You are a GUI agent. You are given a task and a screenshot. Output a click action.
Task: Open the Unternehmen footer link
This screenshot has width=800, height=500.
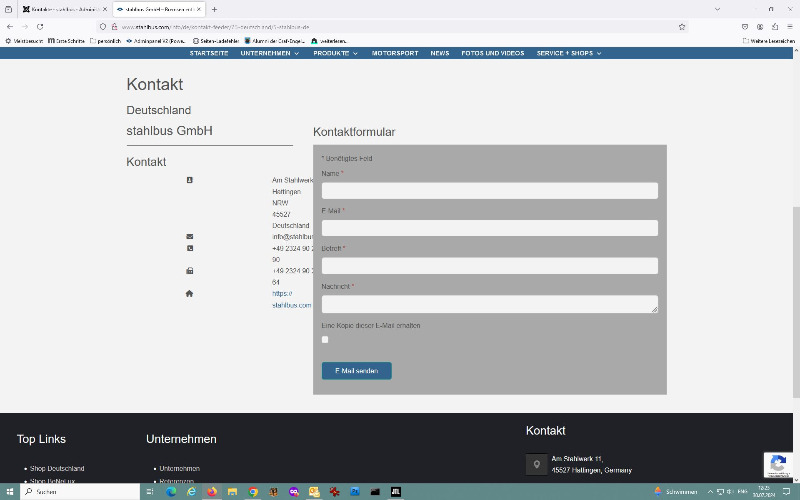[x=180, y=468]
